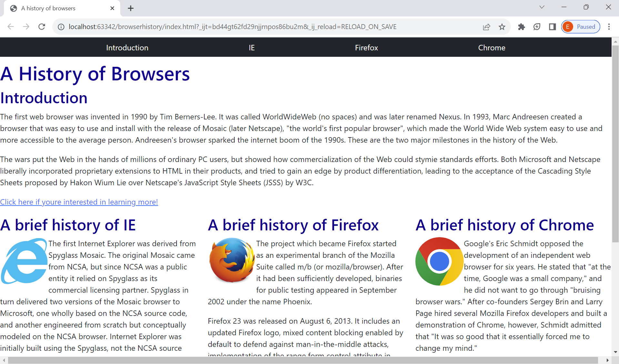This screenshot has height=364, width=619.
Task: Click the vertical scrollbar up arrow
Action: pyautogui.click(x=615, y=41)
